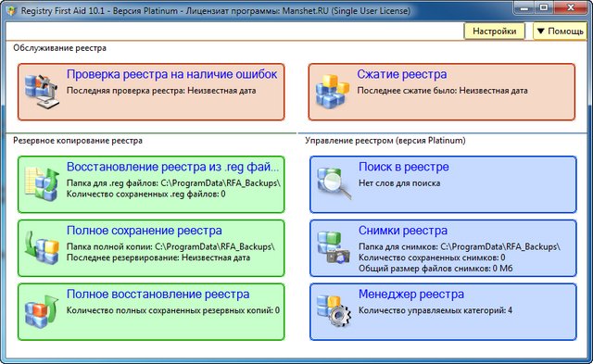593x364 pixels.
Task: Open Восстановление реестра из .reg файла heading
Action: 173,167
